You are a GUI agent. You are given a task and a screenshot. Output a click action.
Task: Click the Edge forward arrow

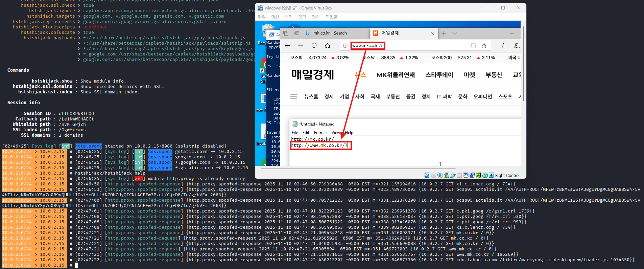coord(301,45)
